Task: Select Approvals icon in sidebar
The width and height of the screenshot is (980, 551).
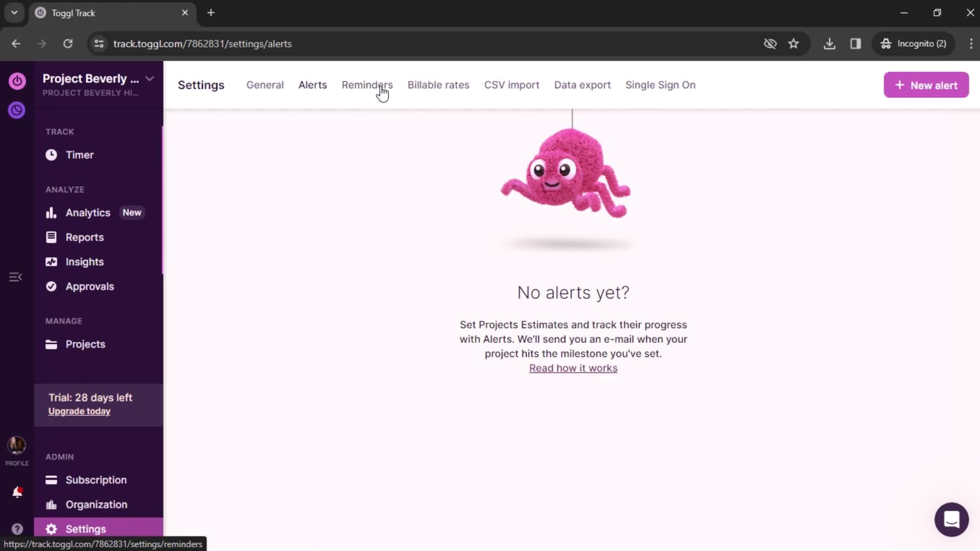Action: [x=51, y=287]
